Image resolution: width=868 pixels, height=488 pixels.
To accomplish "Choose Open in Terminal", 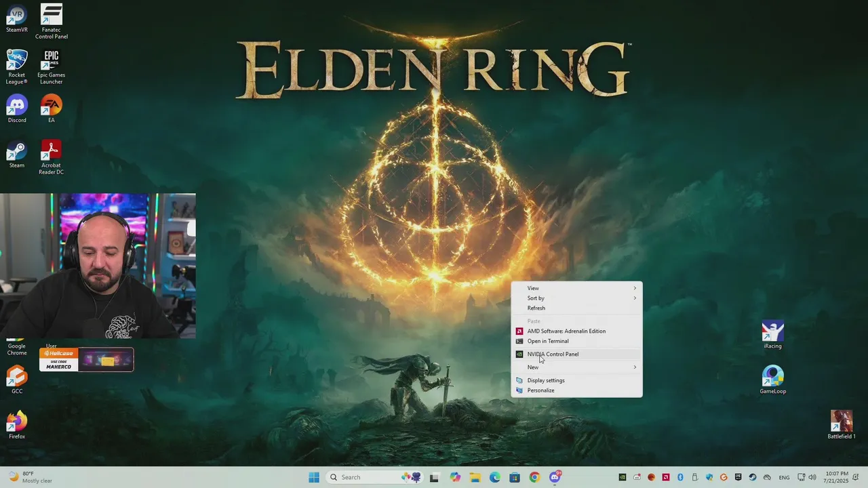I will click(x=576, y=342).
